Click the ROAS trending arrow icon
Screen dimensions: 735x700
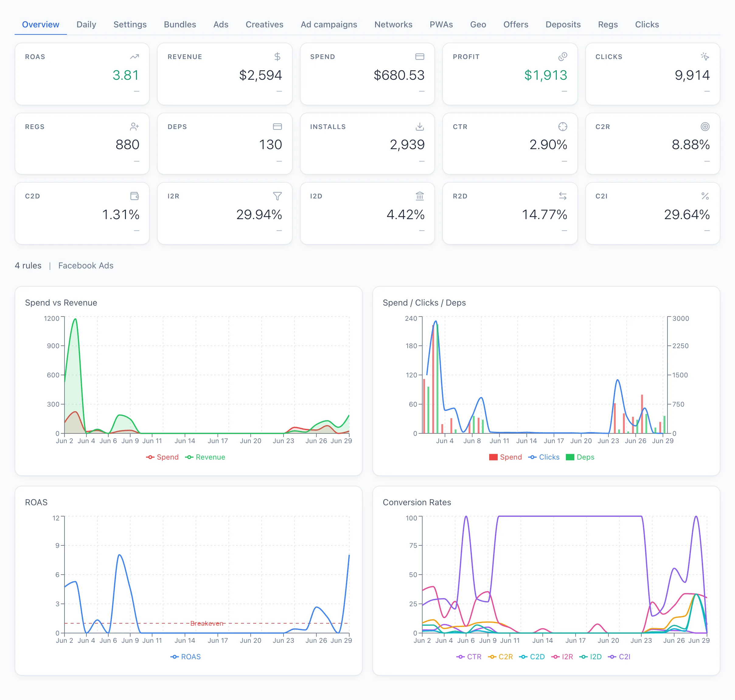[x=134, y=57]
